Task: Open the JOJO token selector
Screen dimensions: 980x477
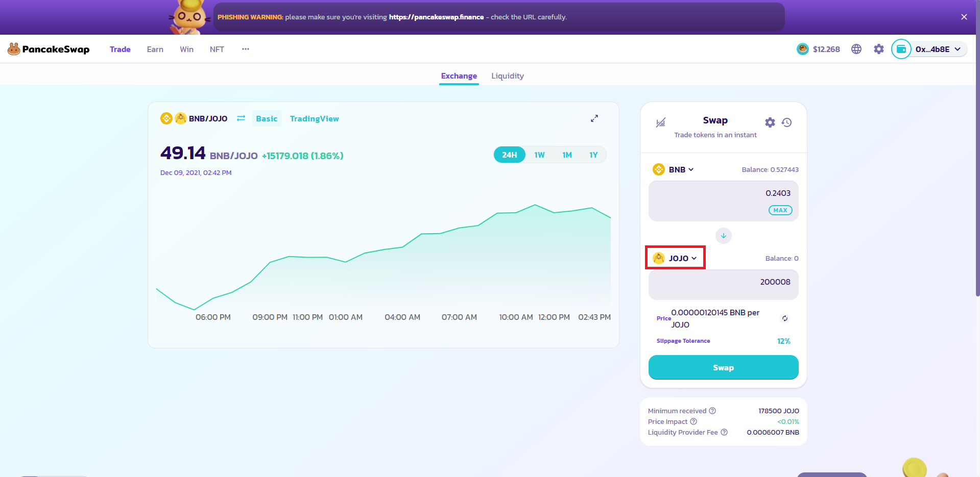Action: [675, 258]
